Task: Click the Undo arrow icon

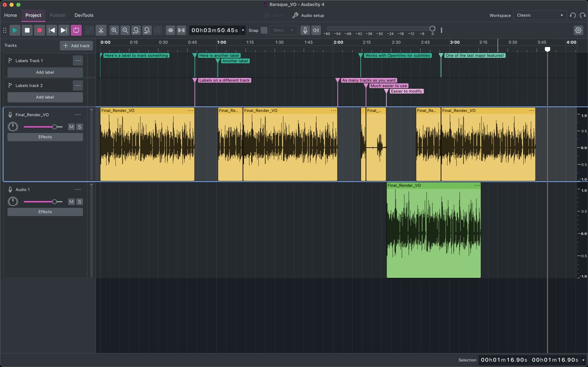Action: click(573, 15)
